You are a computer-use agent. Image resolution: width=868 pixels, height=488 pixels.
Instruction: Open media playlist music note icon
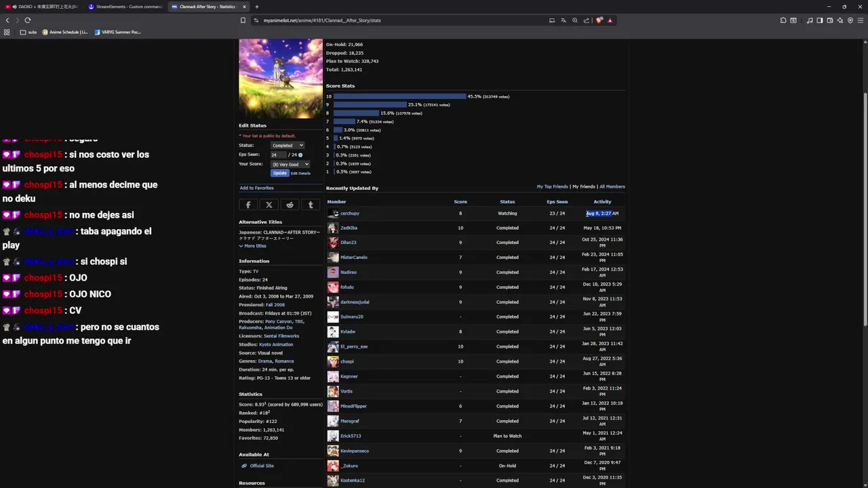pyautogui.click(x=809, y=20)
